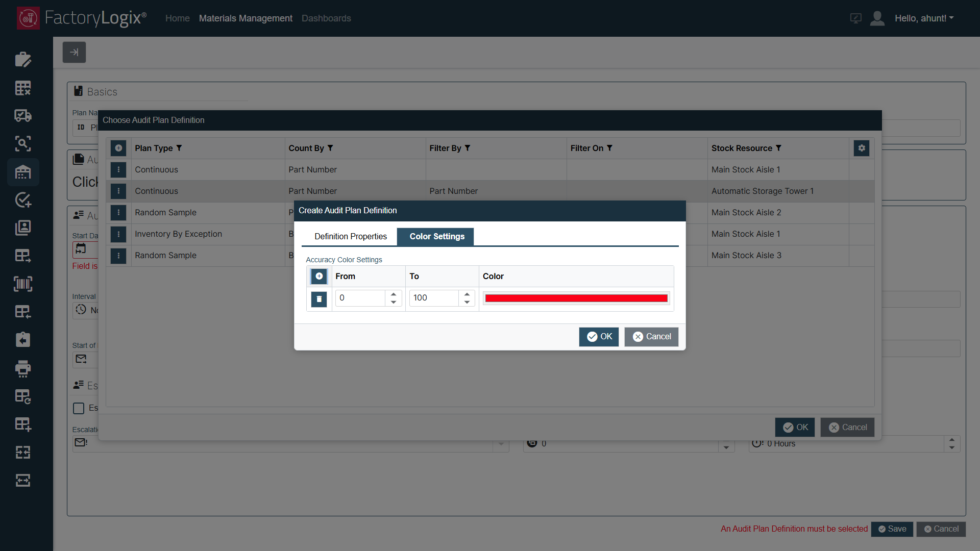This screenshot has height=551, width=980.
Task: Click the red color swatch
Action: (x=576, y=298)
